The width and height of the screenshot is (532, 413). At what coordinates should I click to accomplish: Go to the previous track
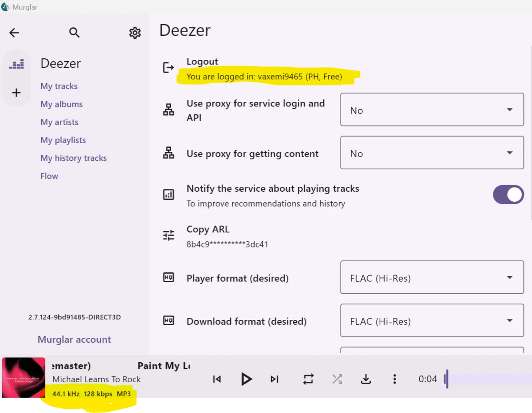point(217,379)
